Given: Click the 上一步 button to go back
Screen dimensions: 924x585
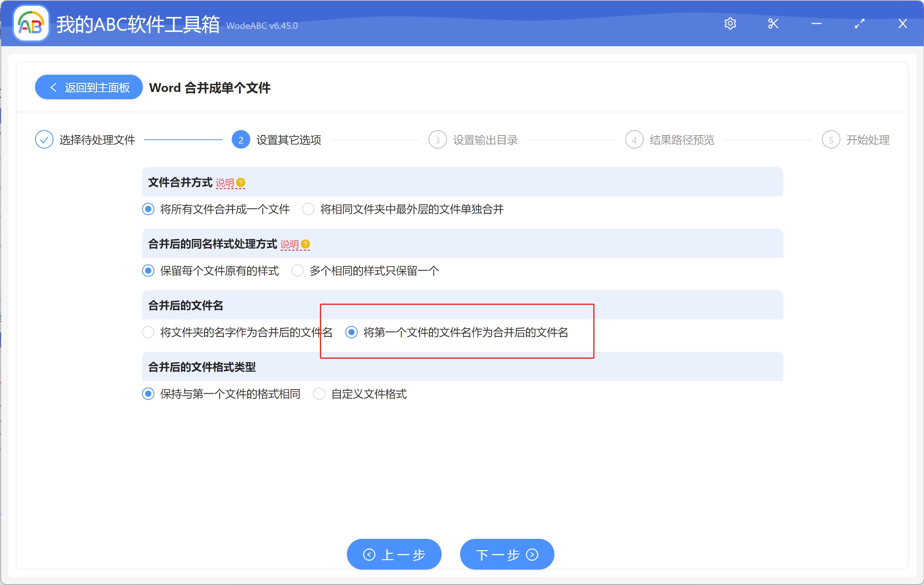Looking at the screenshot, I should 394,554.
